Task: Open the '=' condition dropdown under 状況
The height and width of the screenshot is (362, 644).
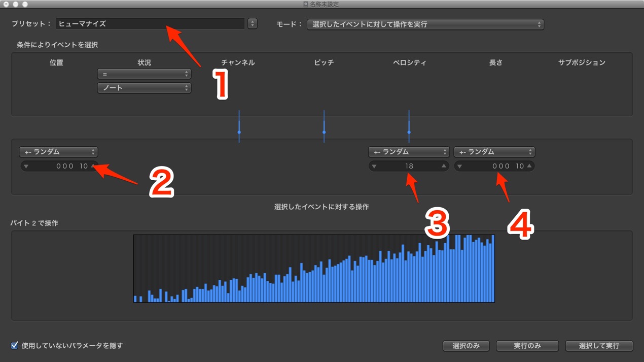Action: tap(144, 74)
